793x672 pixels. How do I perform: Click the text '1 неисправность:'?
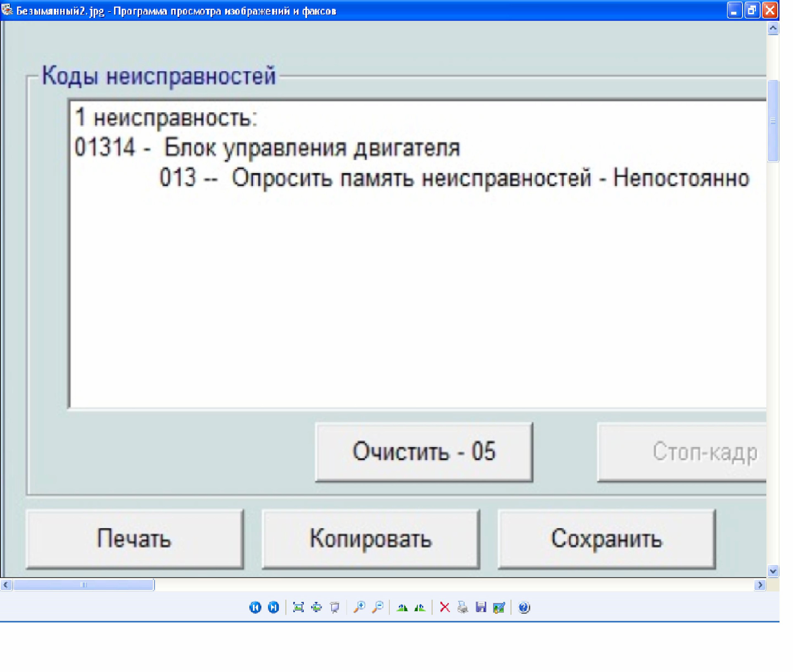(x=166, y=118)
